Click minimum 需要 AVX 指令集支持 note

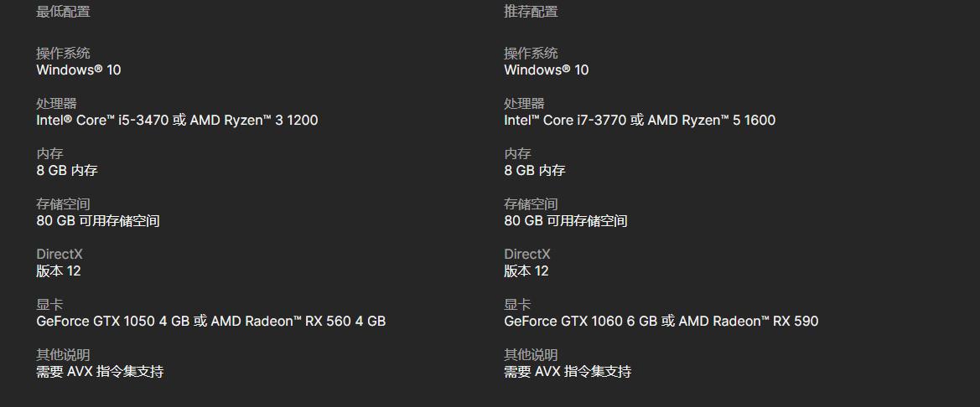(100, 372)
